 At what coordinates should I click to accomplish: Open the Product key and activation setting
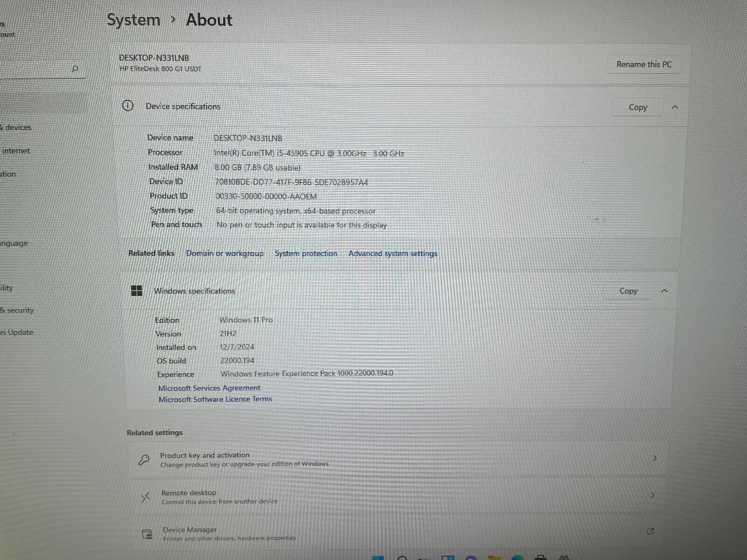point(397,459)
